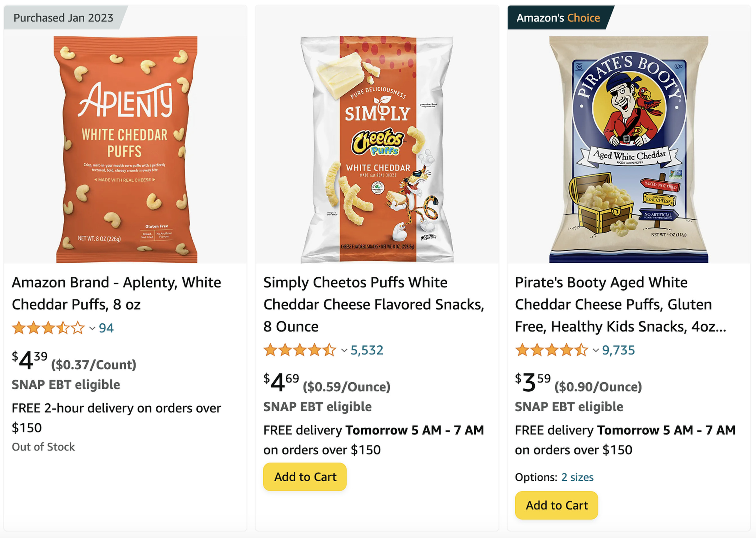Open the Aplenty White Cheddar Puffs title
This screenshot has height=538, width=756.
[x=117, y=293]
